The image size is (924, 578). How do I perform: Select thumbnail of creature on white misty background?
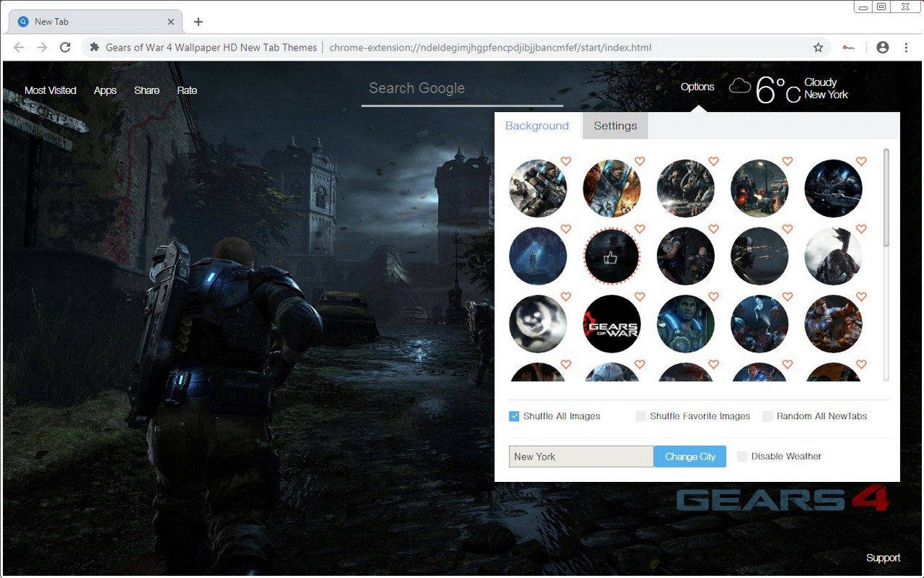coord(833,256)
